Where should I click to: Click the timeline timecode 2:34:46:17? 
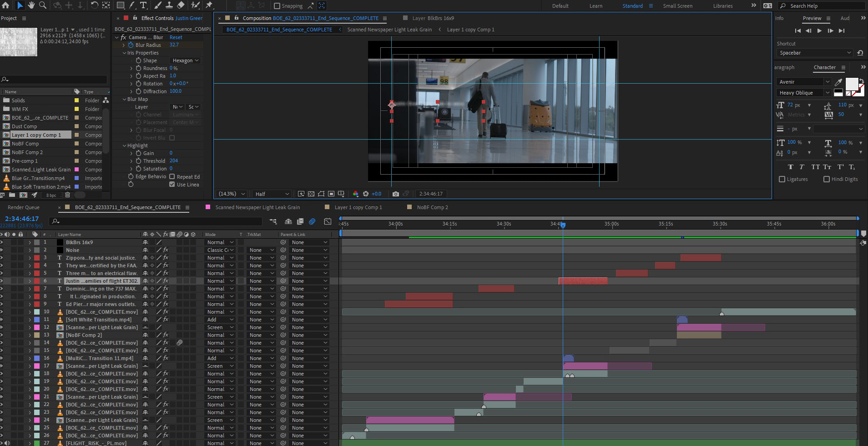21,219
